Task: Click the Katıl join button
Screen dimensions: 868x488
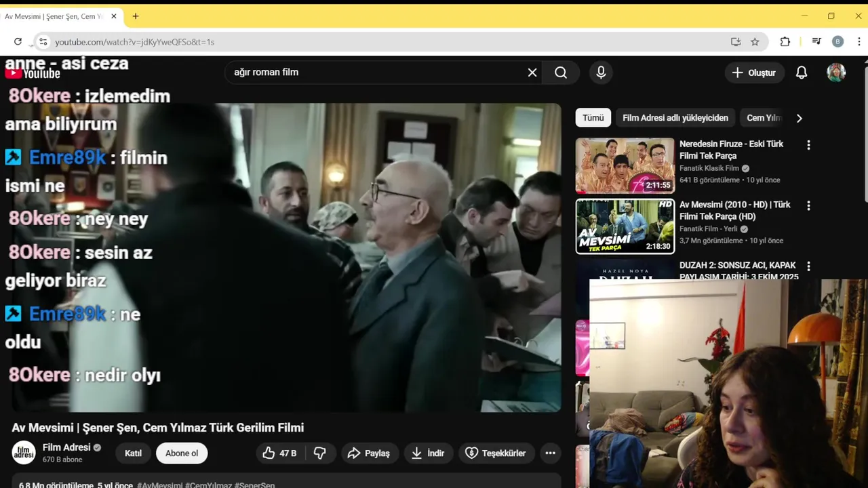Action: click(133, 453)
